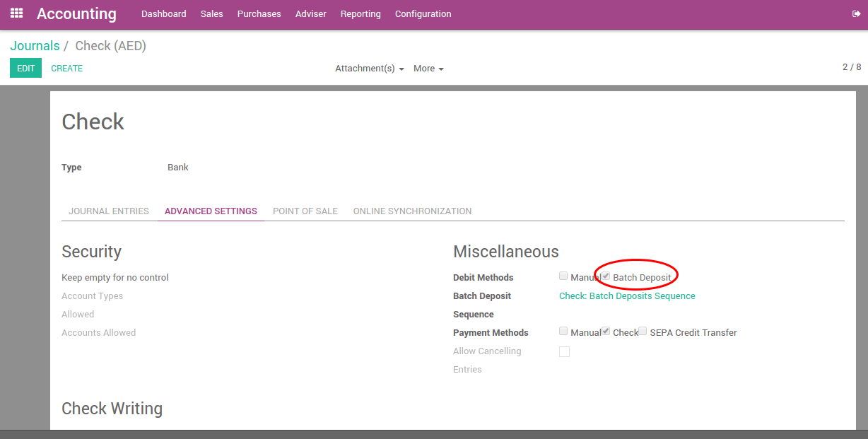Open Check: Batch Deposits Sequence link
Screen dimensions: 868x439
coord(627,296)
